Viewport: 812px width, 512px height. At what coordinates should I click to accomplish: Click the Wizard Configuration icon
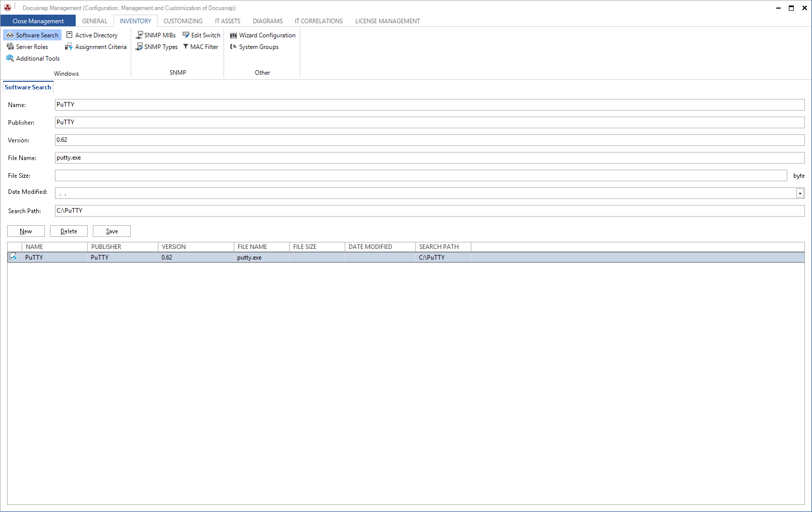point(233,35)
